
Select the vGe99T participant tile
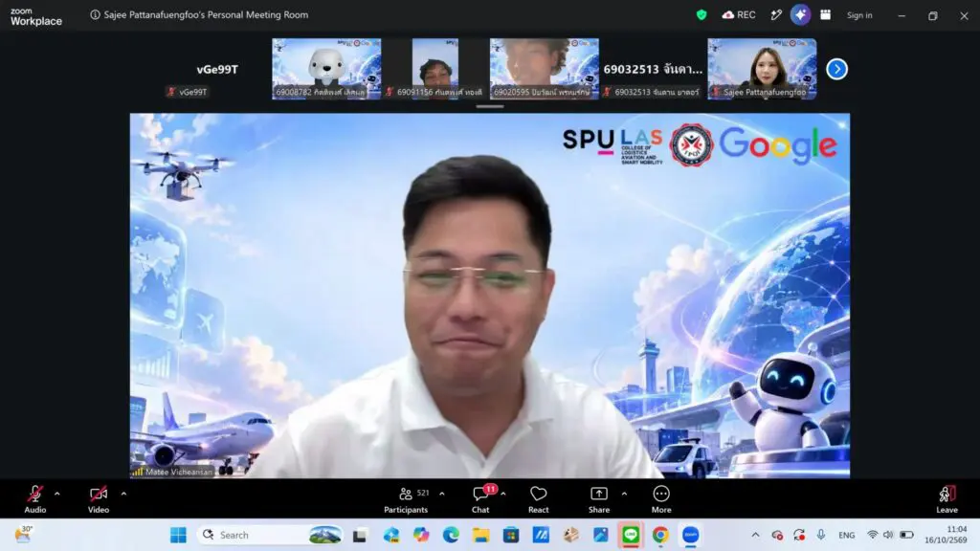tap(217, 69)
